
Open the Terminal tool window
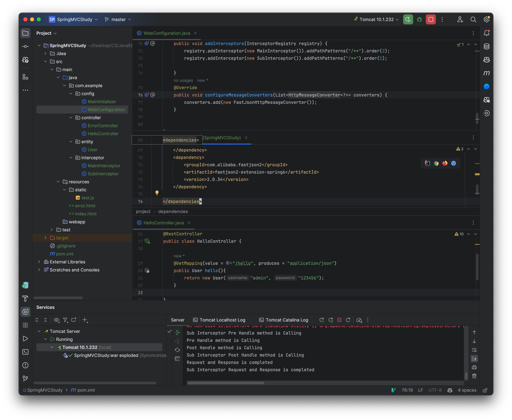[x=25, y=352]
